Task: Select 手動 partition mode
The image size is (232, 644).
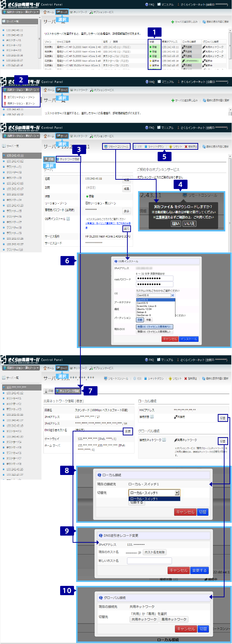Action: (148, 320)
